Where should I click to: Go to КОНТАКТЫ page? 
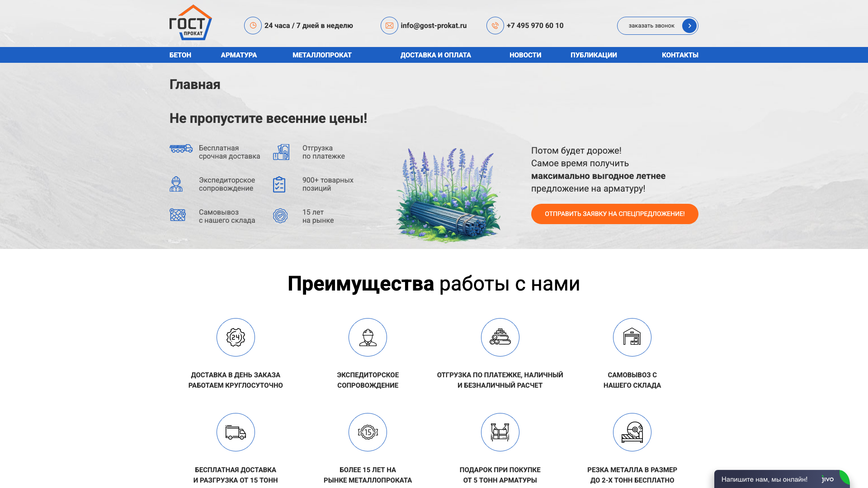pyautogui.click(x=680, y=55)
